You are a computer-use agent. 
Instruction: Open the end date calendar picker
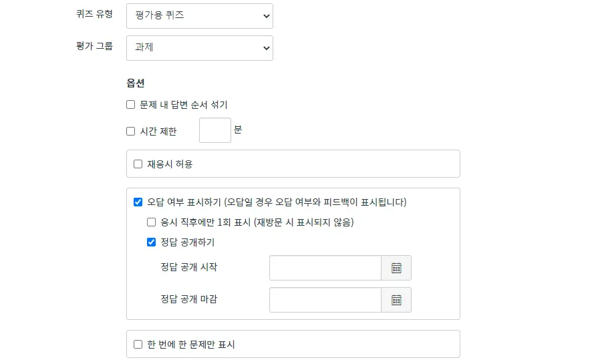pos(396,300)
